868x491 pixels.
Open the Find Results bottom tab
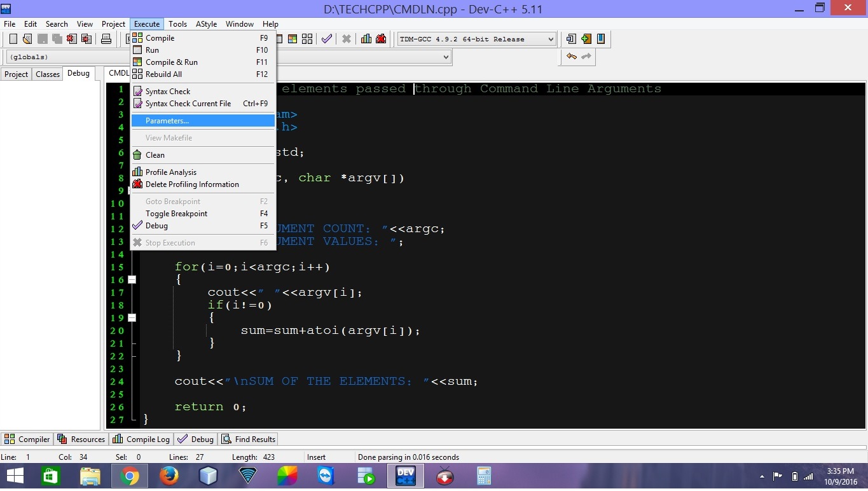click(248, 439)
